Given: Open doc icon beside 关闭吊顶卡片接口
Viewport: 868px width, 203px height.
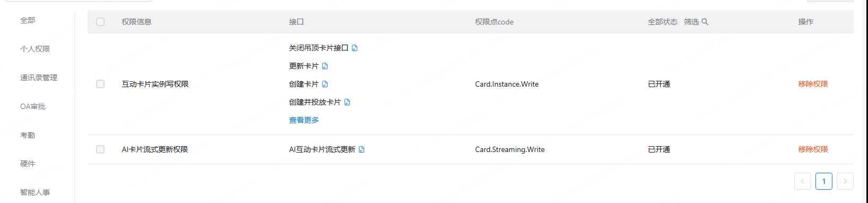Looking at the screenshot, I should pyautogui.click(x=355, y=48).
